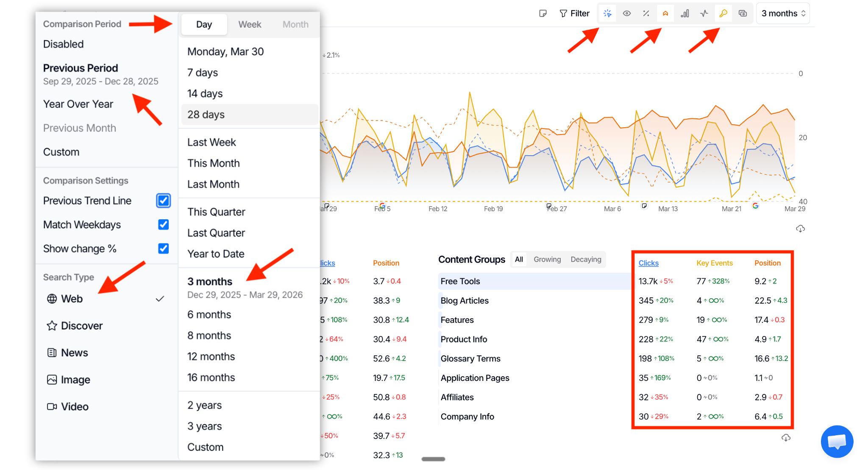This screenshot has width=868, height=470.
Task: Select 6 months from date list
Action: (x=209, y=315)
